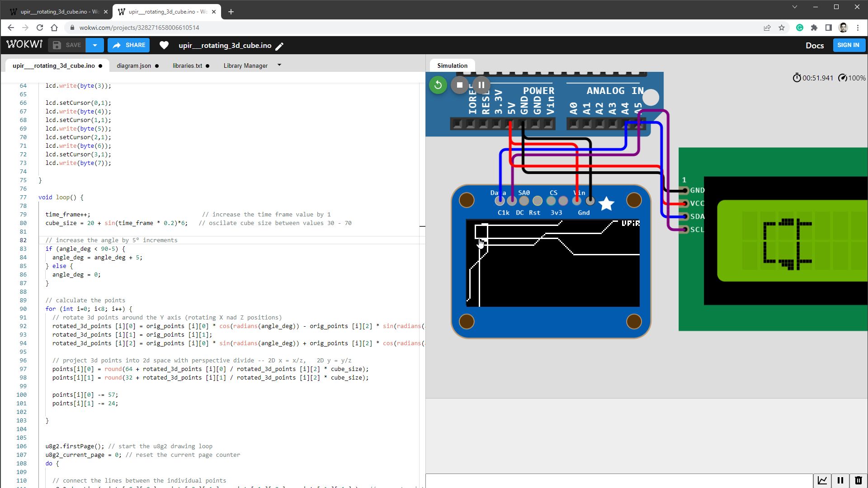Pause the running simulation
The image size is (868, 488).
click(x=481, y=84)
